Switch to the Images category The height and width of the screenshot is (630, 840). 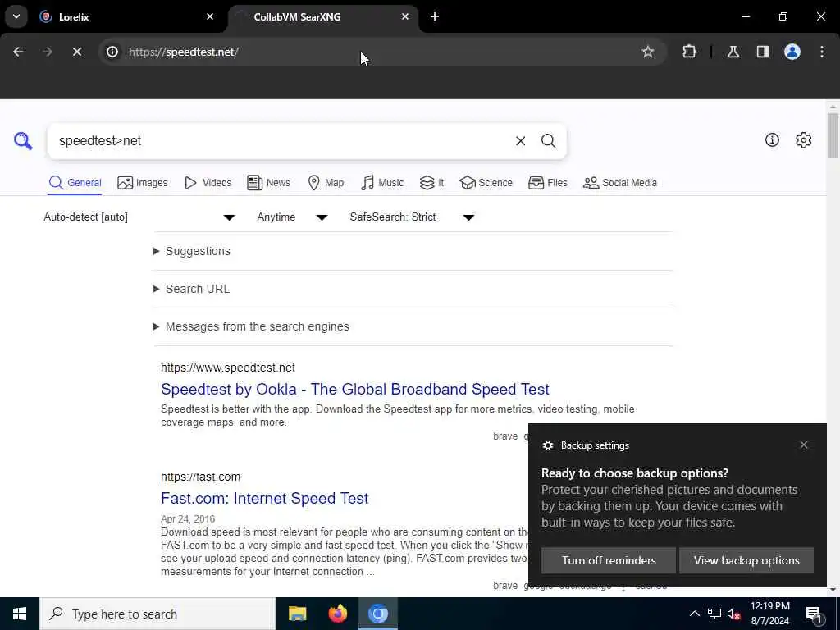[143, 183]
